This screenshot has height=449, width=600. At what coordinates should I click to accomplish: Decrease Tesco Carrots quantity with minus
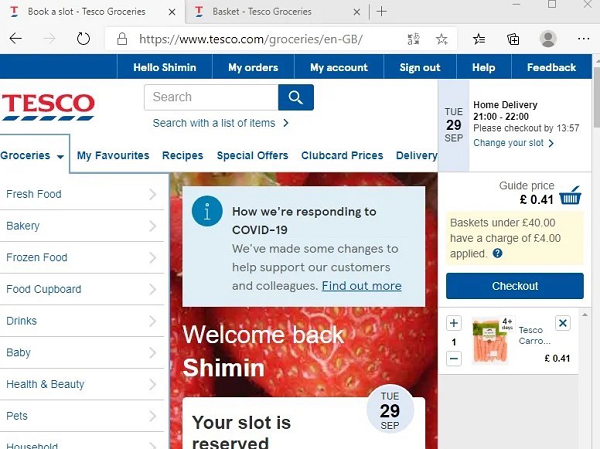click(454, 359)
